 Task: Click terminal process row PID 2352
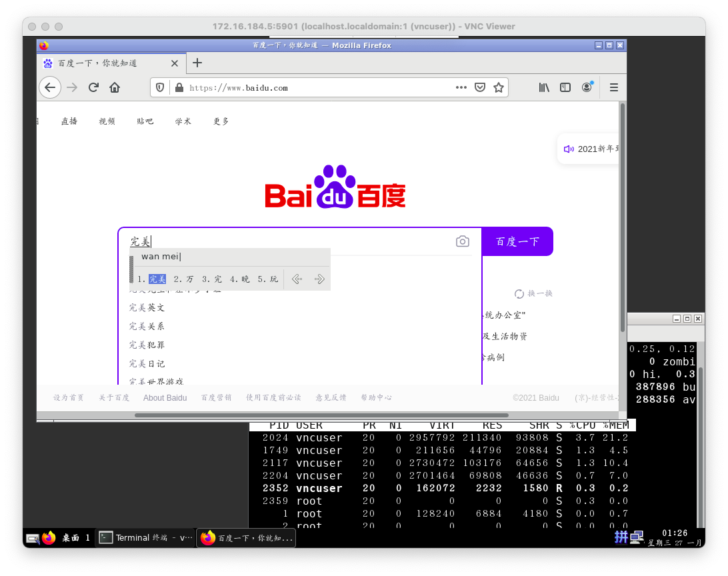(x=445, y=488)
